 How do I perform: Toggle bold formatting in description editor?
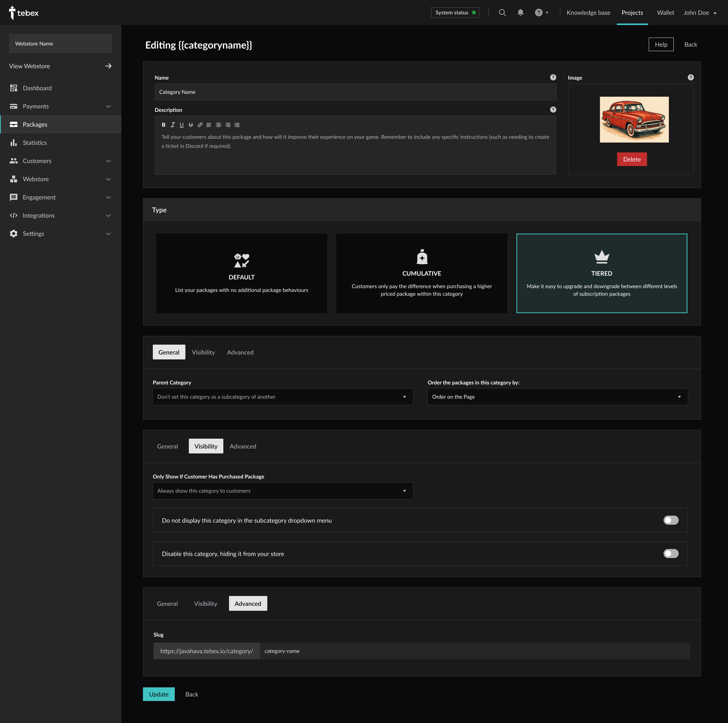click(x=163, y=125)
